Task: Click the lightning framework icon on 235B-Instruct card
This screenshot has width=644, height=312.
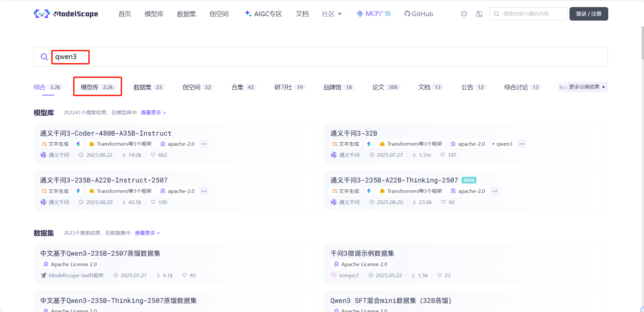Action: (x=78, y=191)
